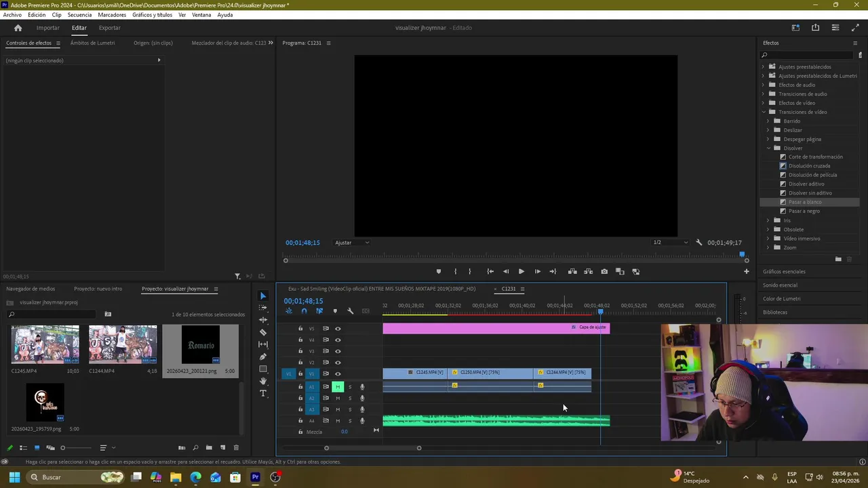Toggle timeline snapping magnet icon
The image size is (868, 488).
click(304, 311)
